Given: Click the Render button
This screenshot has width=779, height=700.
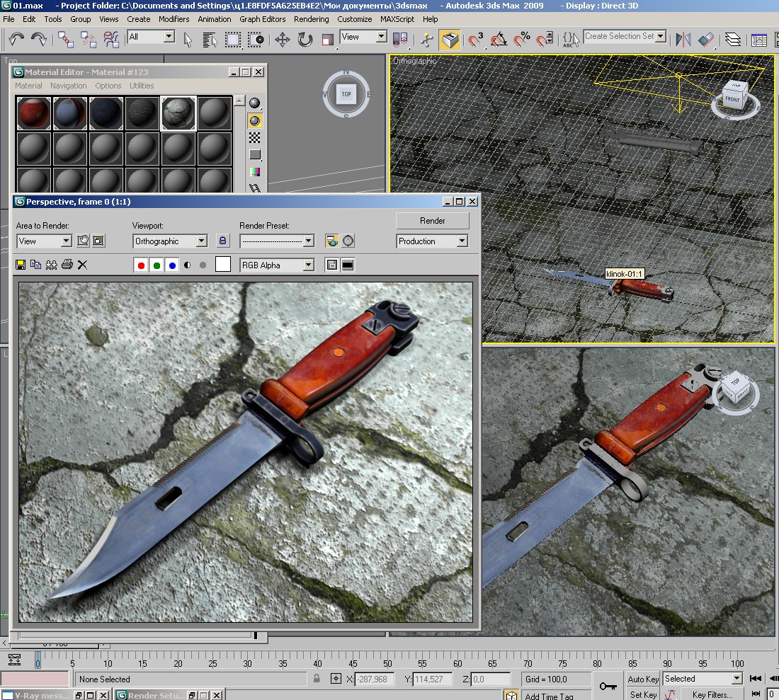Looking at the screenshot, I should click(432, 221).
